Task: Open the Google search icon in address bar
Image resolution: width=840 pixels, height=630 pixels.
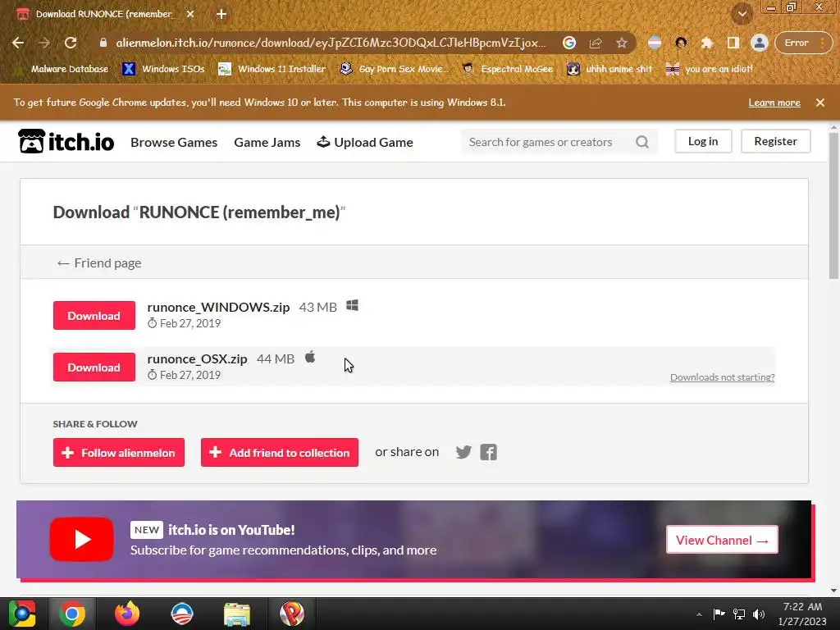Action: point(569,43)
